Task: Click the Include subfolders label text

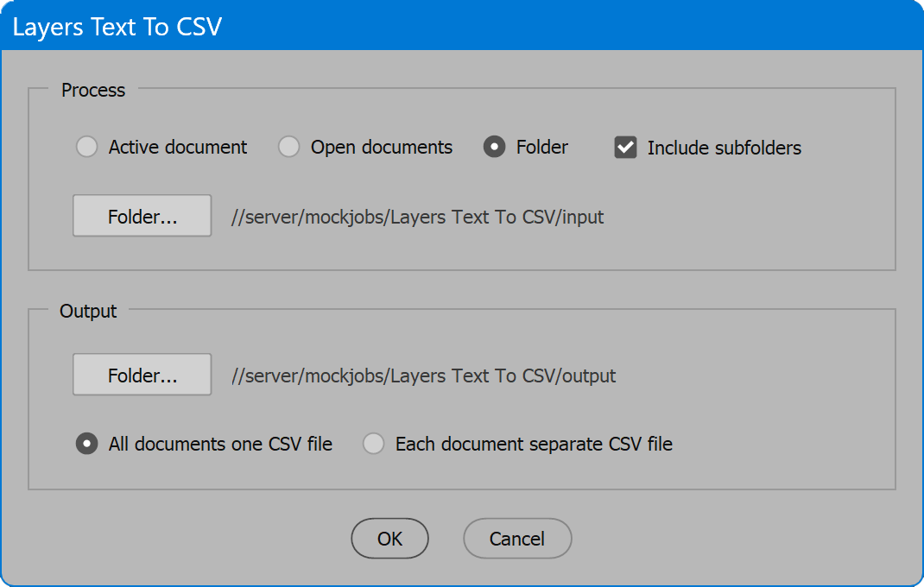Action: [x=725, y=148]
